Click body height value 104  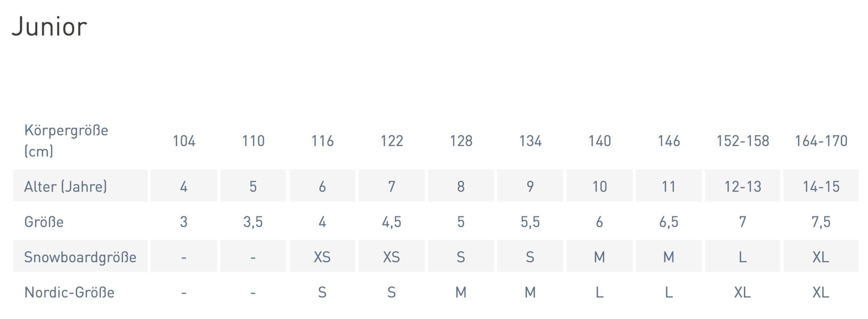184,141
